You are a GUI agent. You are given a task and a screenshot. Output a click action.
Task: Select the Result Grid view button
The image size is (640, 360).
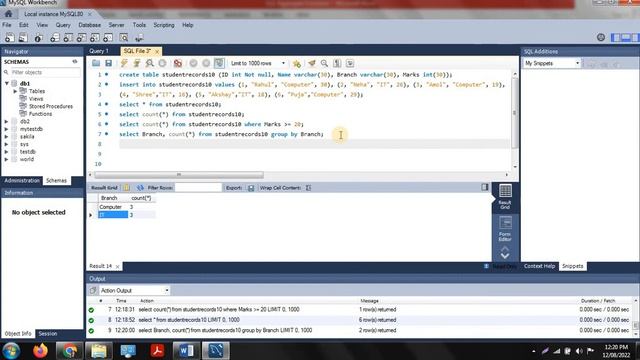tap(505, 197)
